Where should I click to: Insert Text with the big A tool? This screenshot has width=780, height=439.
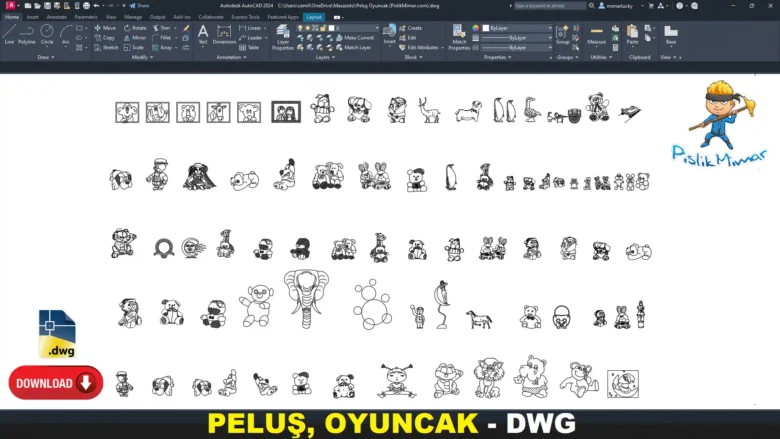click(203, 35)
